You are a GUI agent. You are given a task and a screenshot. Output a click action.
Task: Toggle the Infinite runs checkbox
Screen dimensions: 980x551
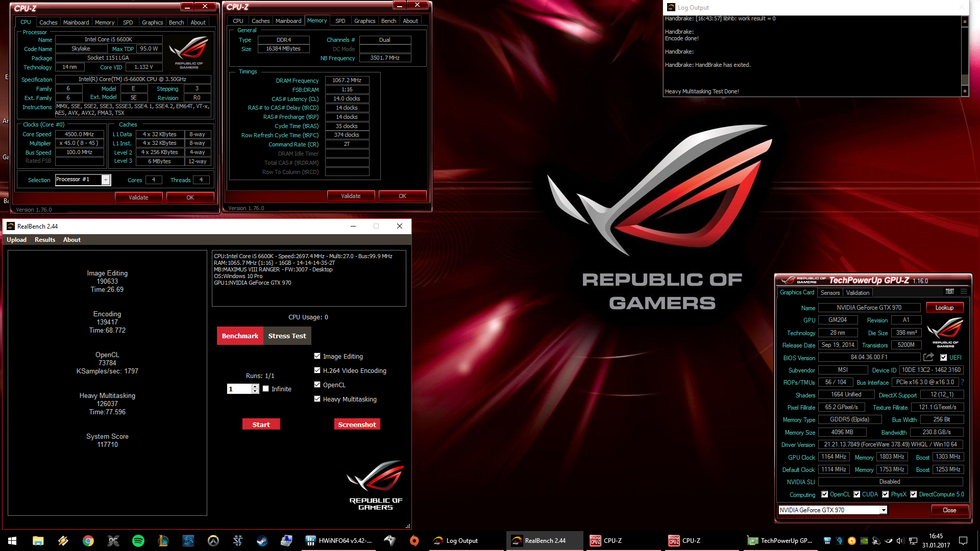[x=266, y=389]
